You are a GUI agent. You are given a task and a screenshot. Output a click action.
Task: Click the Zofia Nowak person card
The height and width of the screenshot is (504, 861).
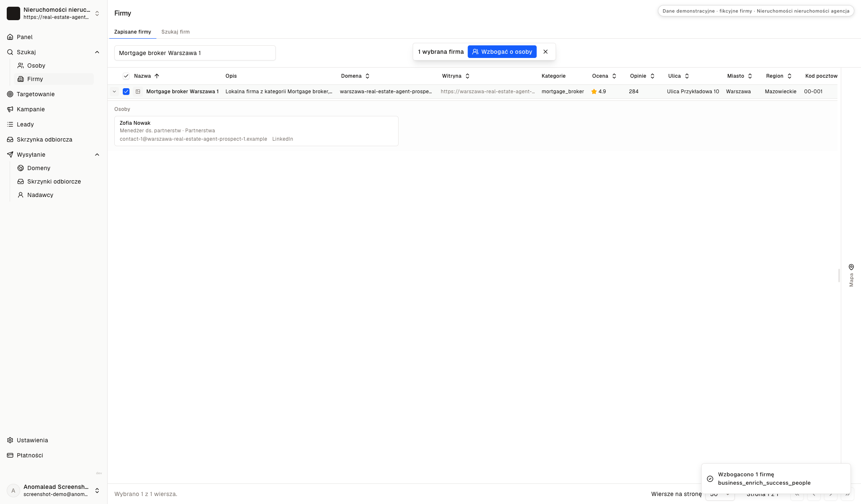click(x=256, y=131)
